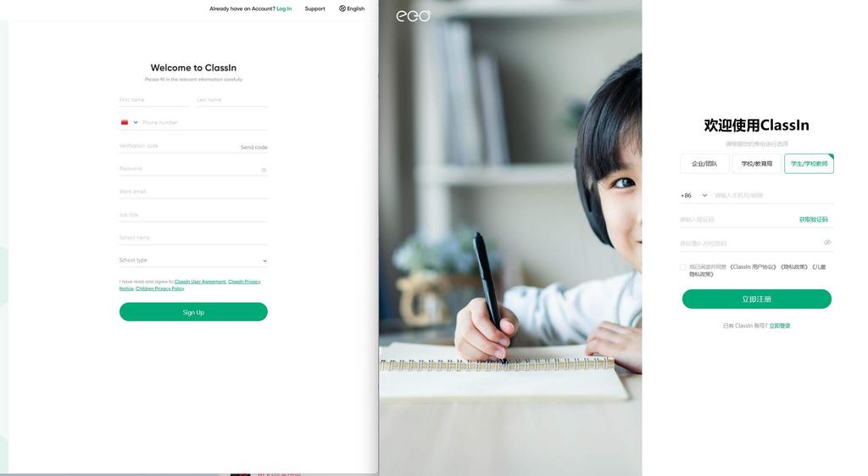
Task: Open the ClassIn User Agreement link
Action: click(200, 282)
